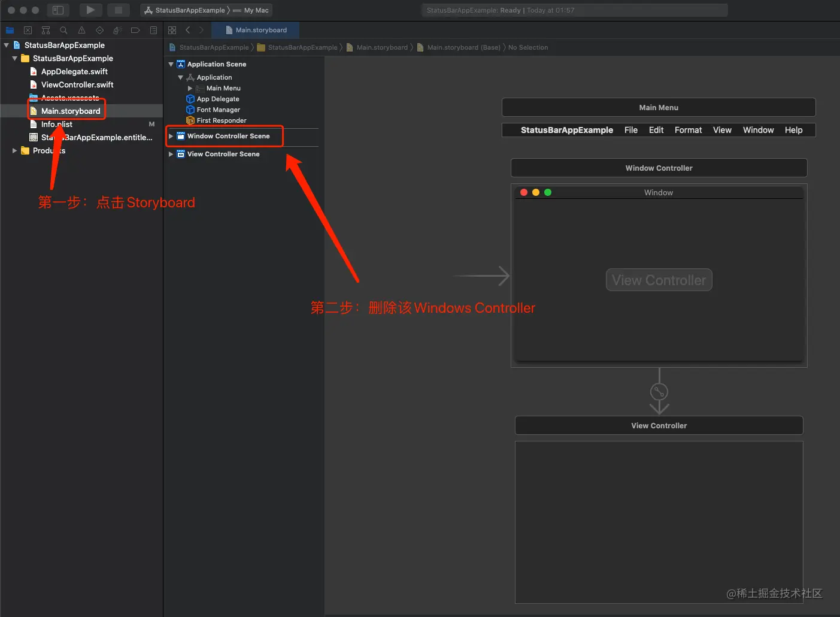The width and height of the screenshot is (840, 617).
Task: Select the Application Scene icon
Action: (181, 64)
